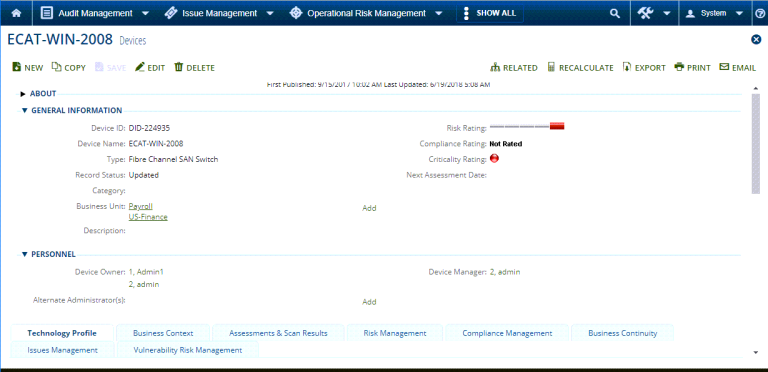
Task: Switch to the Issues Management tab
Action: coord(62,350)
